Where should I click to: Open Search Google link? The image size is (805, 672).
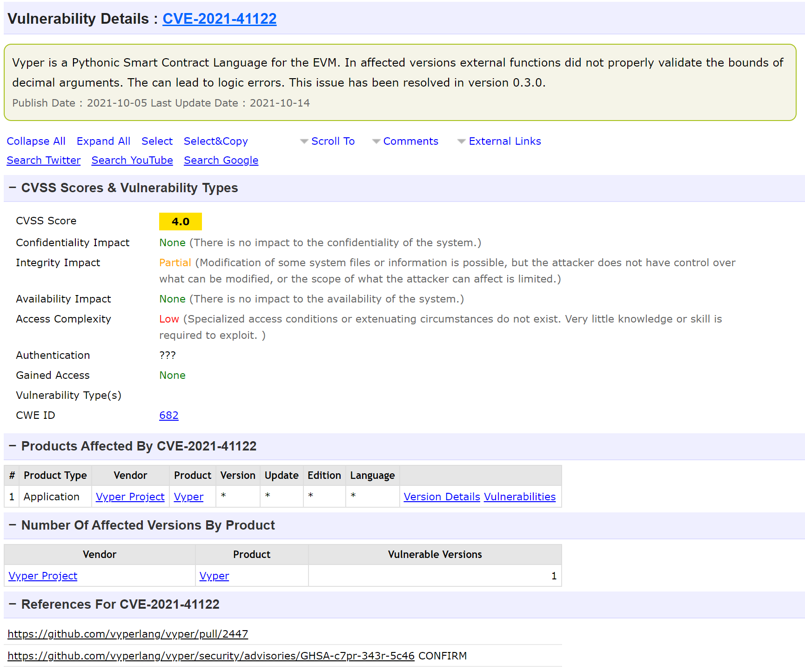pos(221,160)
